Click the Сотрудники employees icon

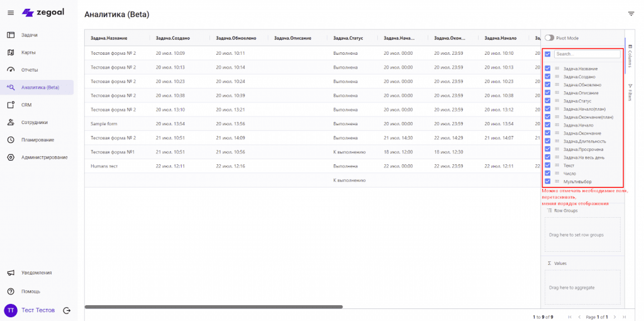click(x=11, y=122)
